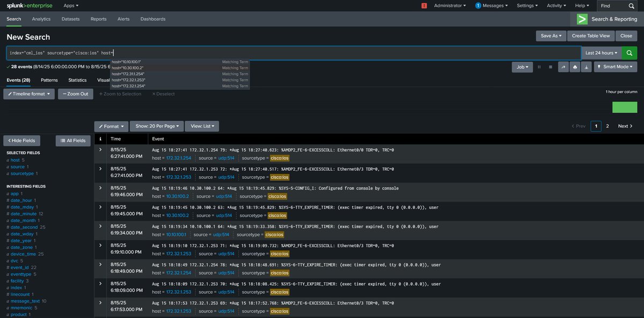Image resolution: width=644 pixels, height=318 pixels.
Task: Open the Administrator menu
Action: (450, 5)
